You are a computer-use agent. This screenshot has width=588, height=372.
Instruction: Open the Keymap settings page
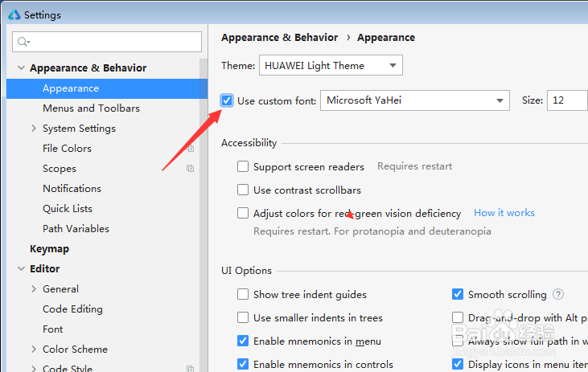click(x=50, y=249)
